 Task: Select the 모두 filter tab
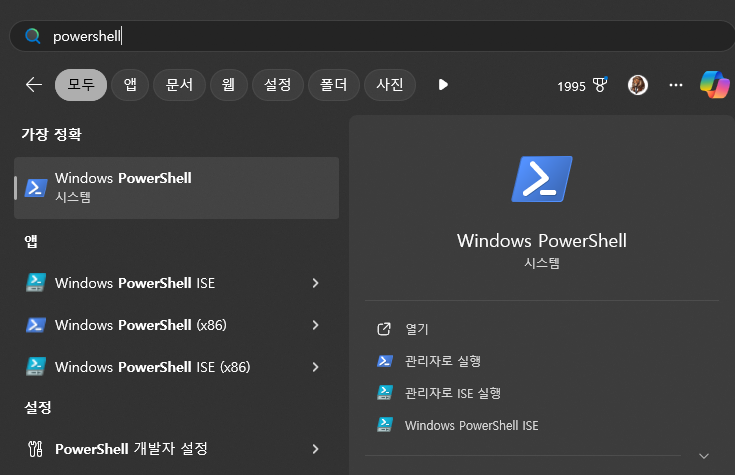[x=81, y=85]
